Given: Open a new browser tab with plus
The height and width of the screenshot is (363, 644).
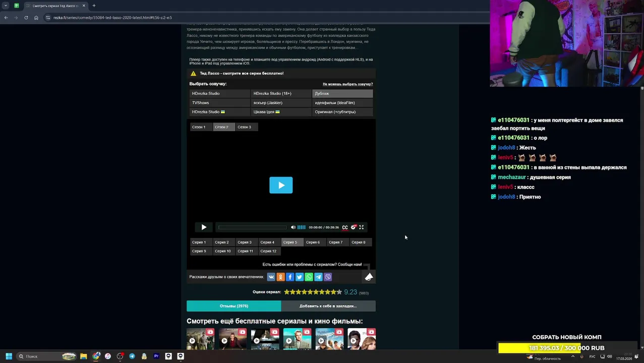Looking at the screenshot, I should tap(94, 6).
